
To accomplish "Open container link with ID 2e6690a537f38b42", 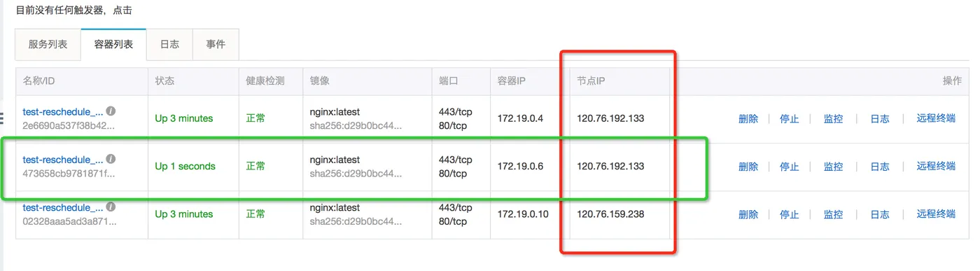I will (63, 112).
